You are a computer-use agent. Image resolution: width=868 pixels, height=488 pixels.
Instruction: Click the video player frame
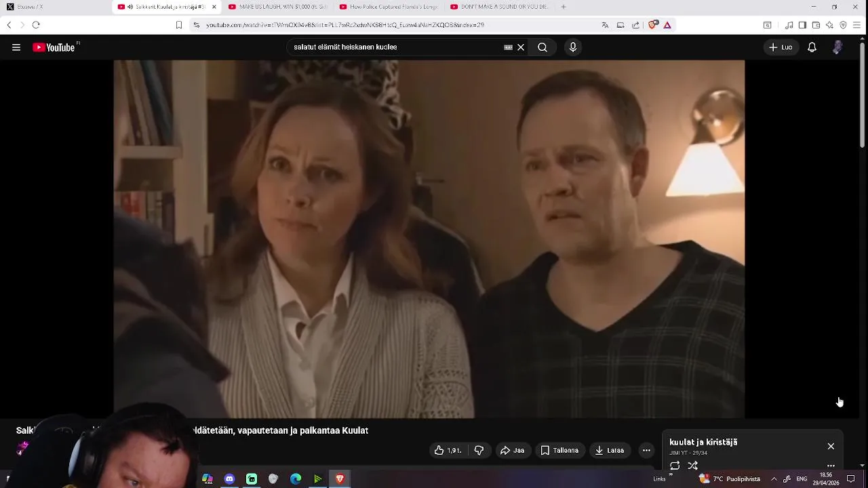[429, 239]
